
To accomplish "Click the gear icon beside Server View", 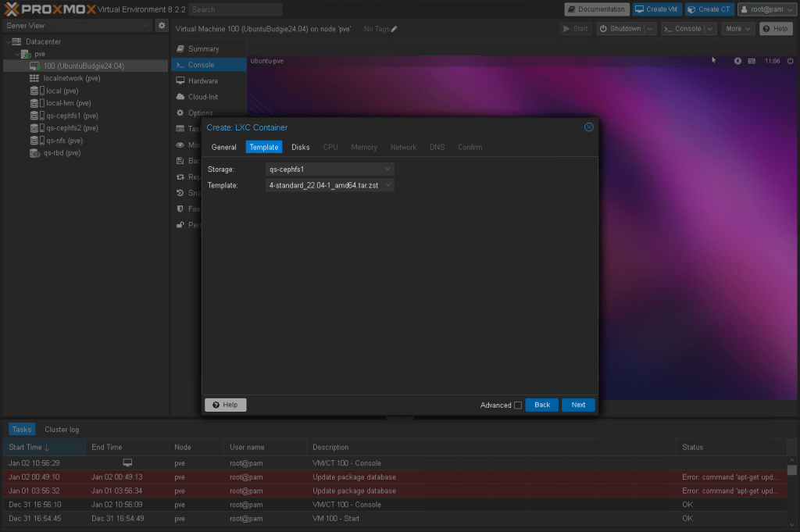I will pyautogui.click(x=162, y=26).
